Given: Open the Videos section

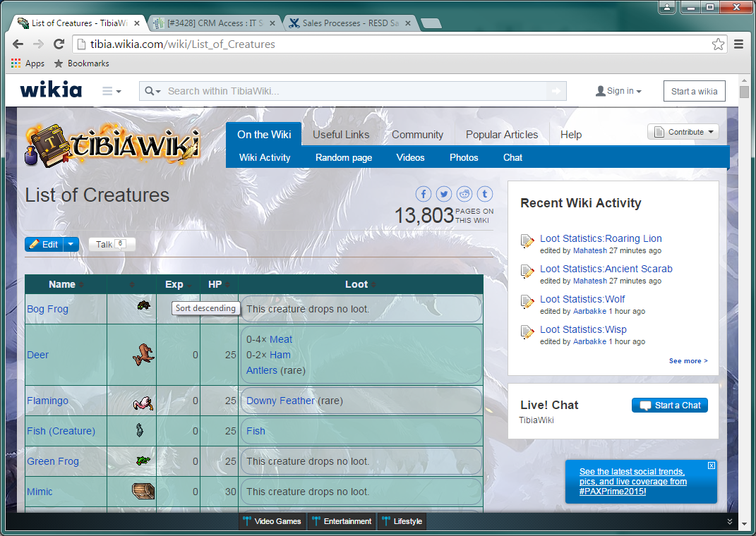Looking at the screenshot, I should (410, 157).
